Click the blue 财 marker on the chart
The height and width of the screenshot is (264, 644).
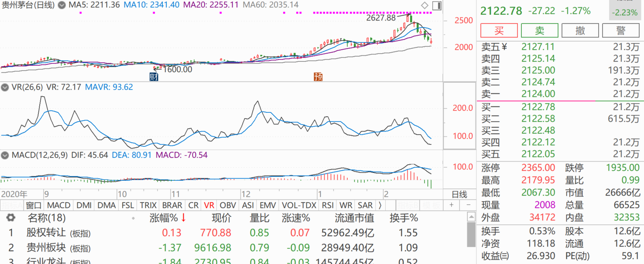(x=154, y=77)
